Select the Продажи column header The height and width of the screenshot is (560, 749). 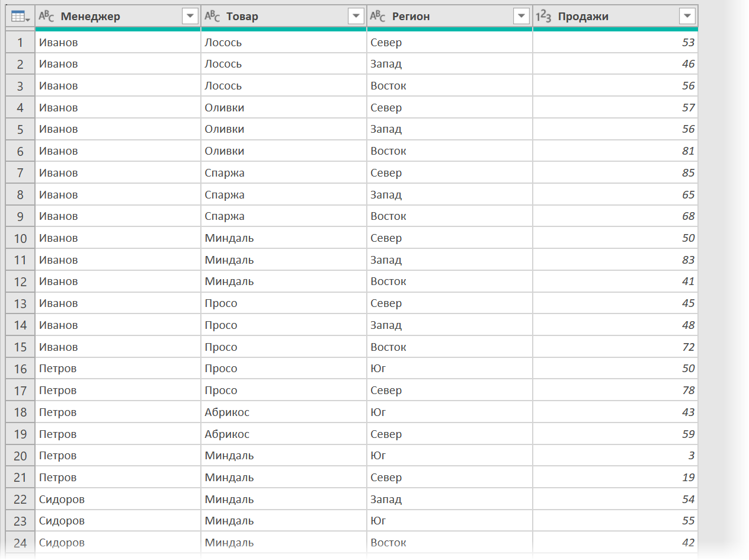615,17
